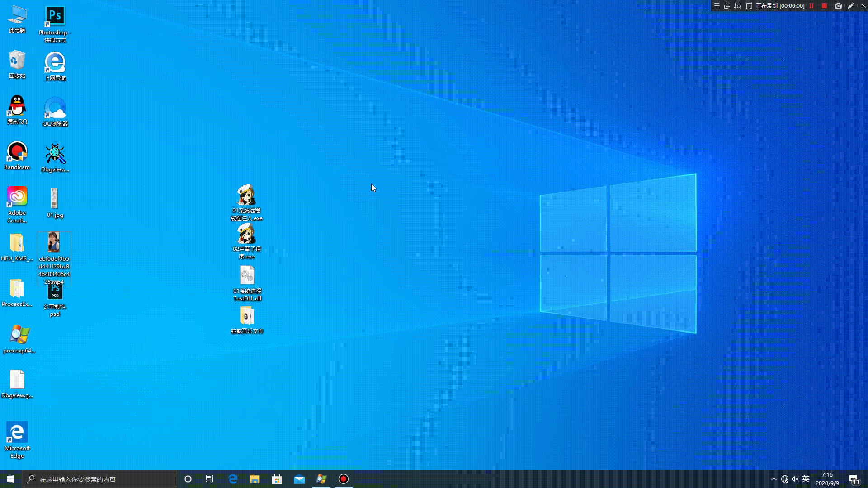Toggle the 英 input language indicator
Screen dimensions: 868x488
pos(806,479)
